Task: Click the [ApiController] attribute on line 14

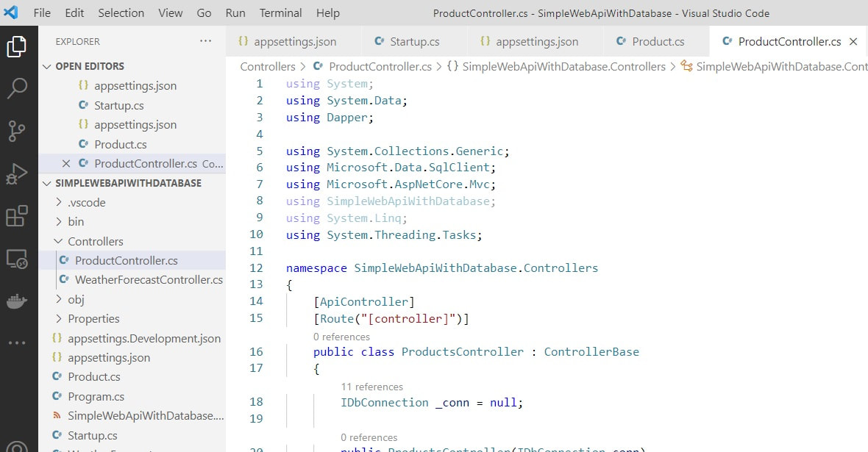Action: pyautogui.click(x=363, y=302)
